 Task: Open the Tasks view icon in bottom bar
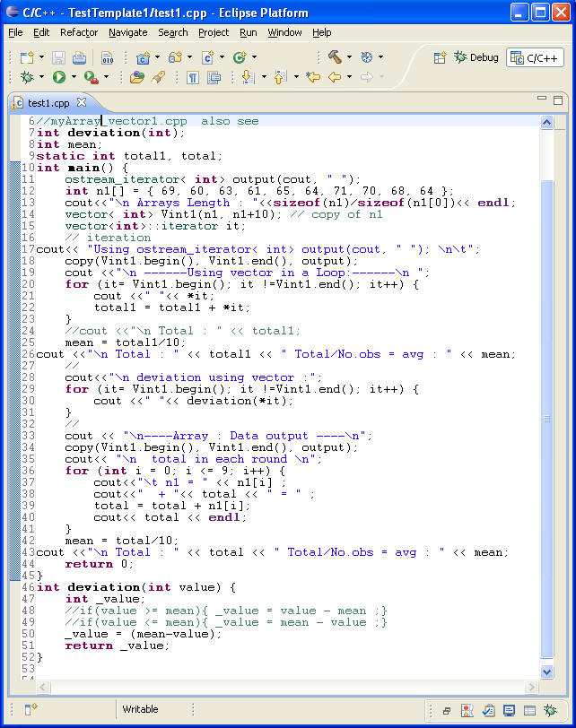click(x=488, y=710)
